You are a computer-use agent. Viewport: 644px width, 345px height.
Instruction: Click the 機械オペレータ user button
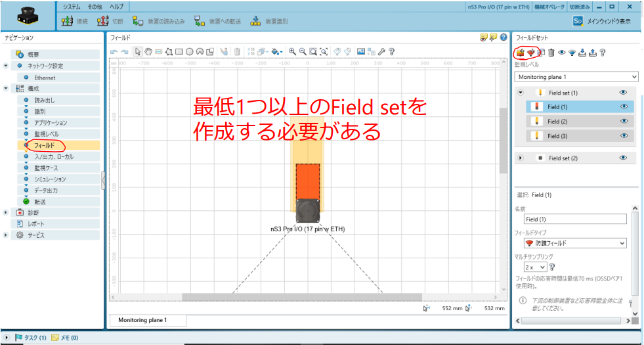(x=549, y=7)
